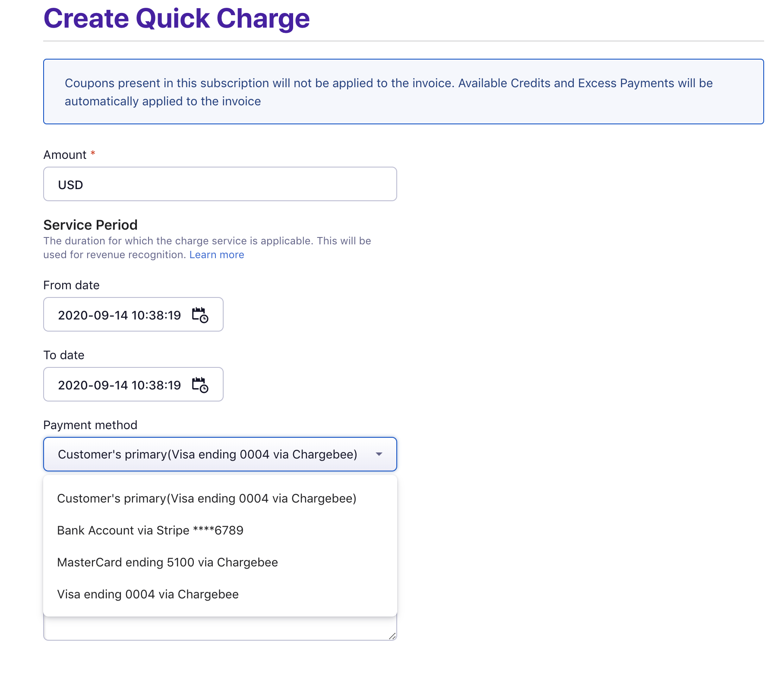The image size is (784, 683).
Task: Click the To date input field
Action: [133, 384]
